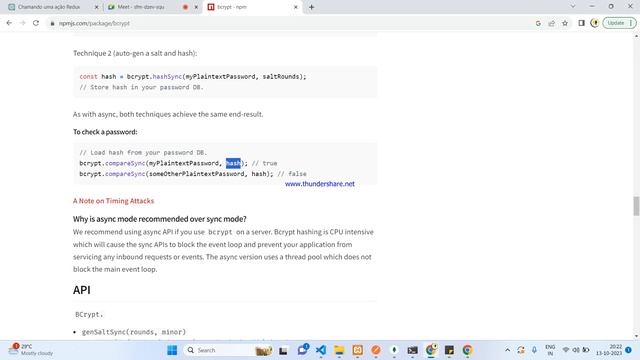The height and width of the screenshot is (360, 640).
Task: View site info lock icon
Action: tap(52, 24)
